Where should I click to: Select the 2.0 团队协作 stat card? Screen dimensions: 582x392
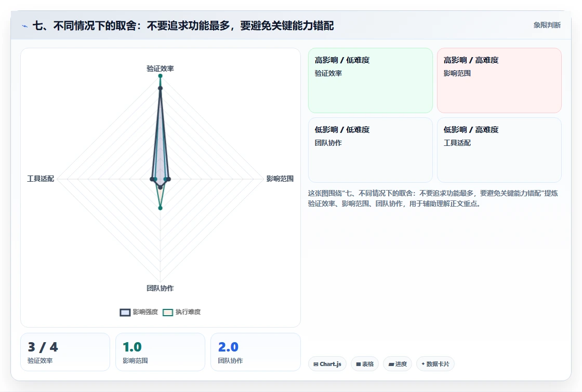point(256,352)
